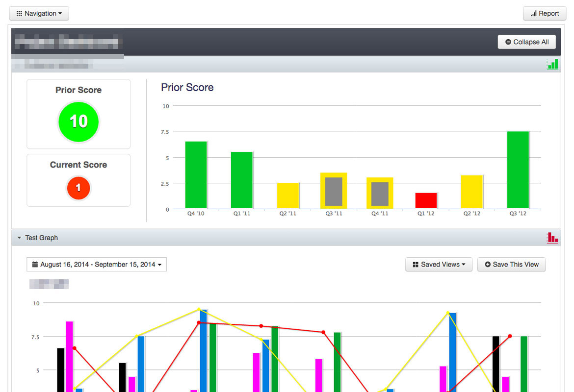
Task: Click the green bar chart icon
Action: tap(552, 64)
